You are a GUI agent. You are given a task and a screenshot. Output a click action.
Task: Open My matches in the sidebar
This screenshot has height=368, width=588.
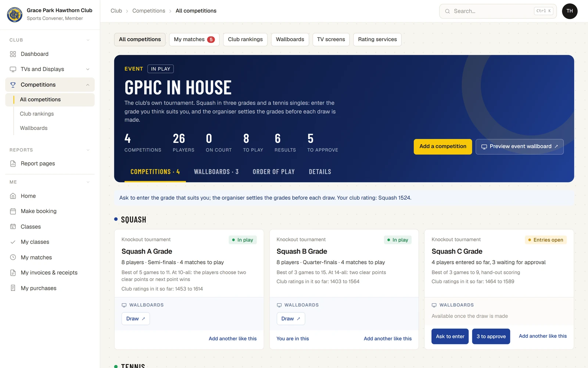[x=50, y=257]
